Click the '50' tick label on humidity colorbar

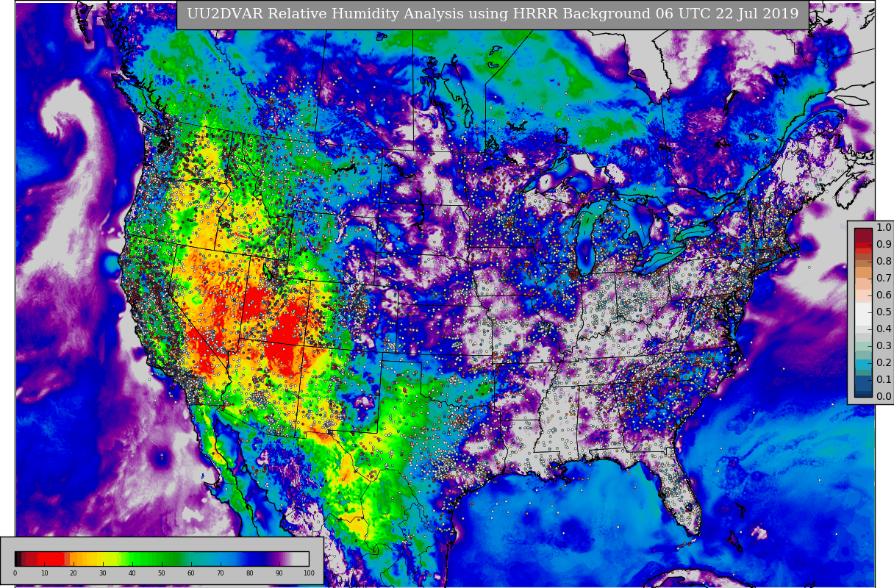pos(162,573)
